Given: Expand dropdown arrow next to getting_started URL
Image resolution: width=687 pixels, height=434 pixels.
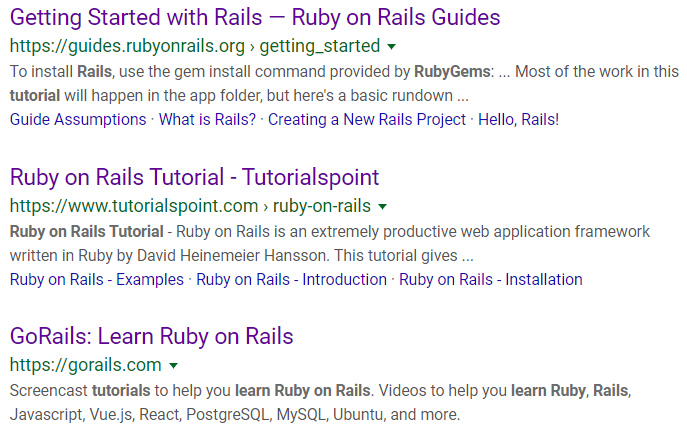Looking at the screenshot, I should [392, 47].
